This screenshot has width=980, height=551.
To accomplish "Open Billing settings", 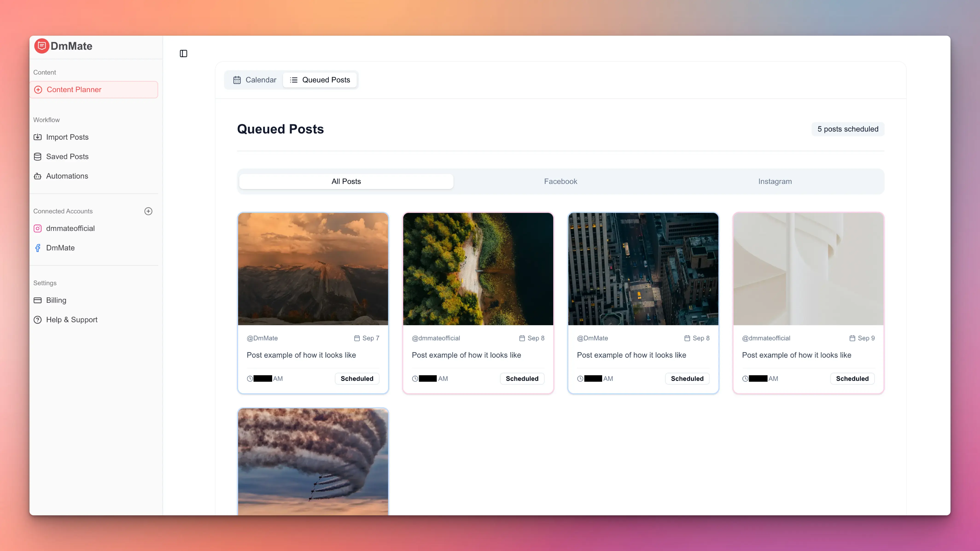I will click(x=56, y=300).
